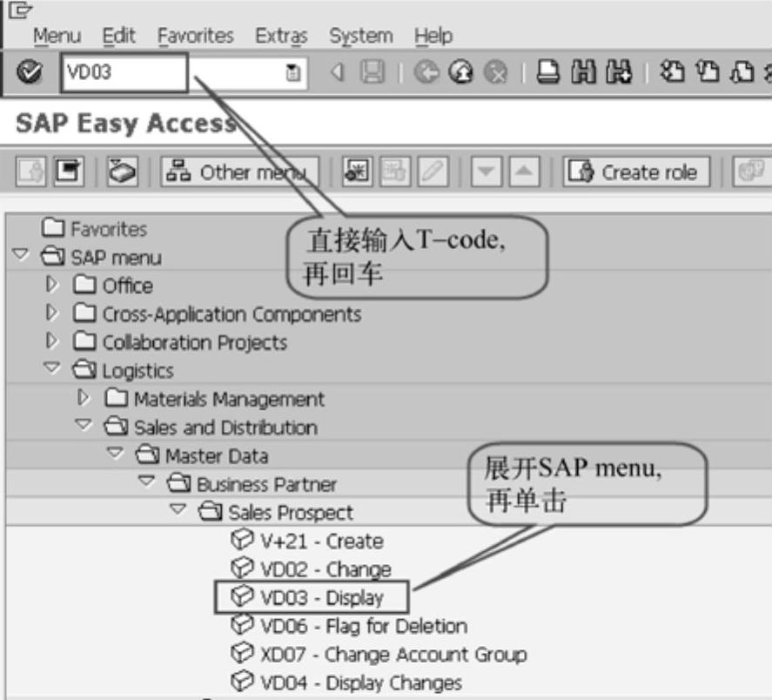
Task: Open the Help menu
Action: [x=433, y=36]
